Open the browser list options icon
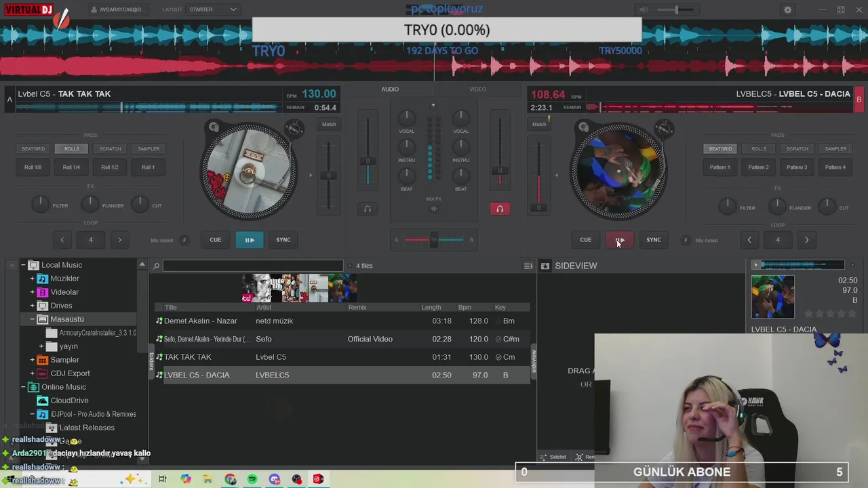 click(528, 266)
